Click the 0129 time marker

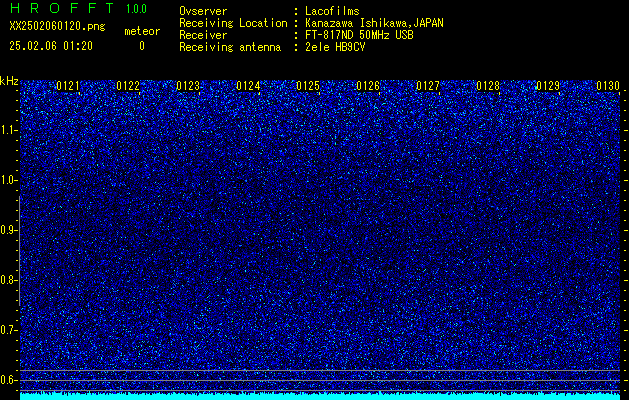coord(548,86)
